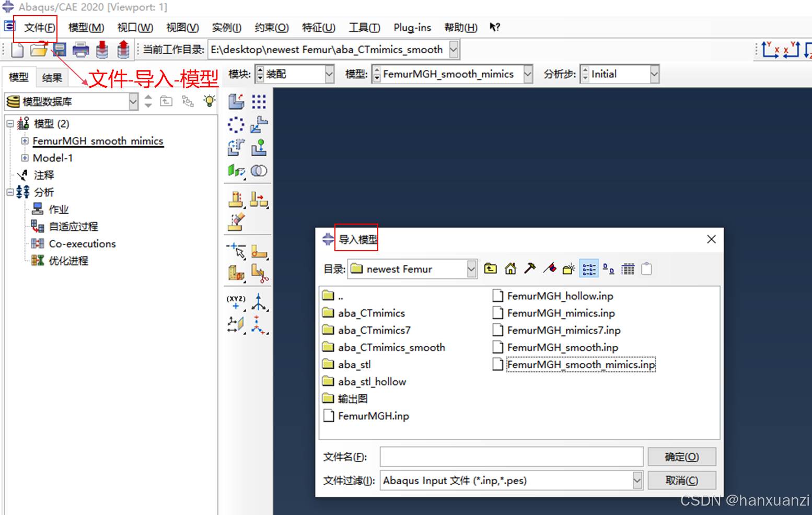The height and width of the screenshot is (515, 812).
Task: Switch dialog to list view mode
Action: pyautogui.click(x=589, y=269)
